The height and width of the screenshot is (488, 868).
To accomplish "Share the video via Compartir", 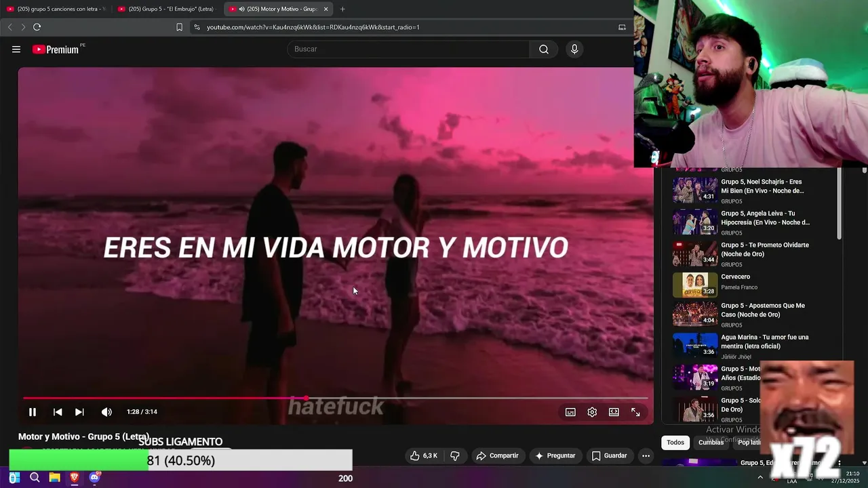I will [x=498, y=455].
